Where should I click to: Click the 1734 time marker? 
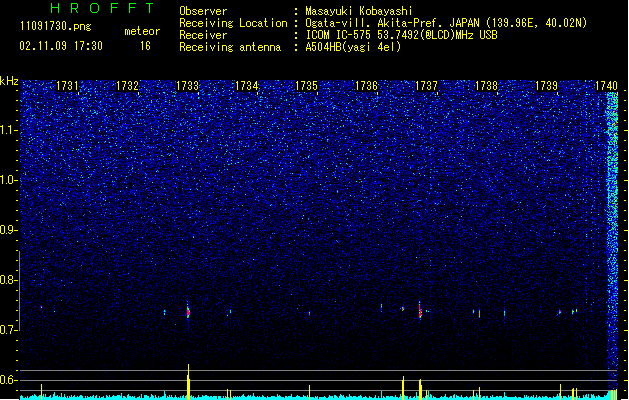click(x=247, y=86)
